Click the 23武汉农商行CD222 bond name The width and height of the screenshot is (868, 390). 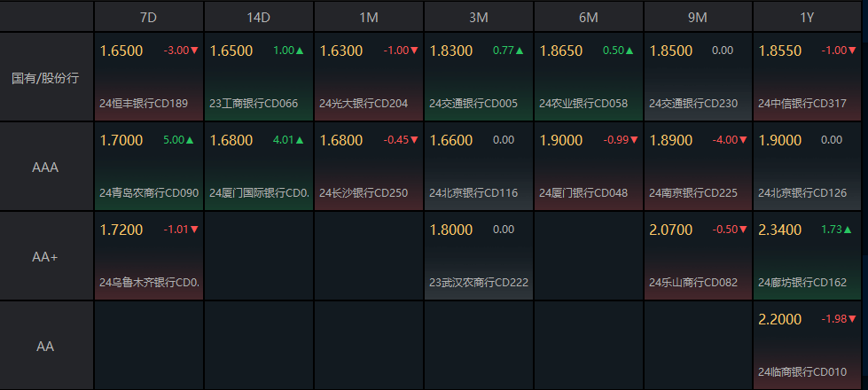[x=479, y=282]
